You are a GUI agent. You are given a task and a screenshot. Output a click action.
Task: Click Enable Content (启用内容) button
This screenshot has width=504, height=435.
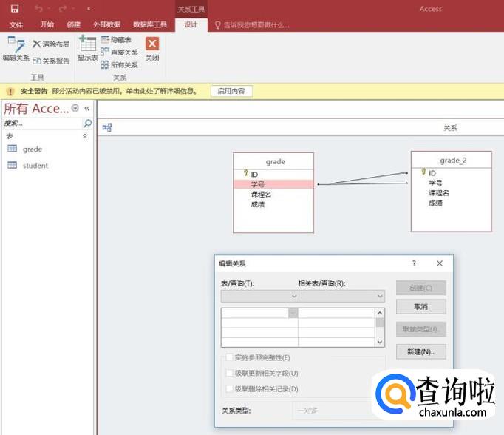(231, 91)
